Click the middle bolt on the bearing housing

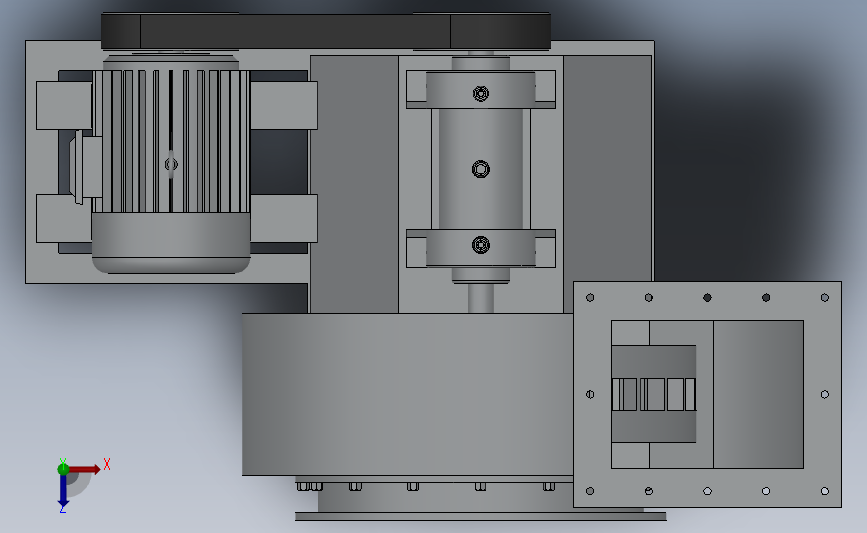click(480, 169)
